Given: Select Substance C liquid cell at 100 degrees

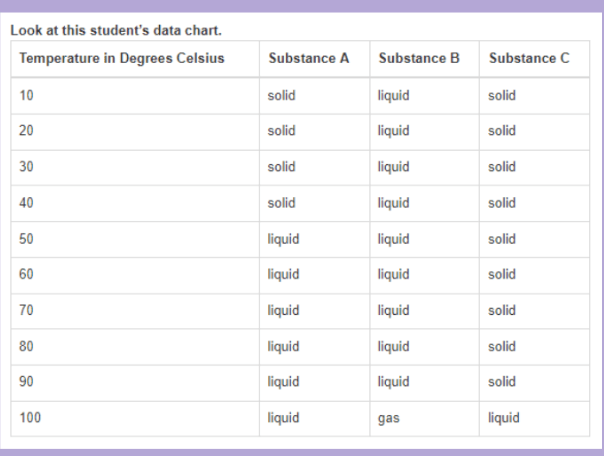Looking at the screenshot, I should [x=534, y=418].
